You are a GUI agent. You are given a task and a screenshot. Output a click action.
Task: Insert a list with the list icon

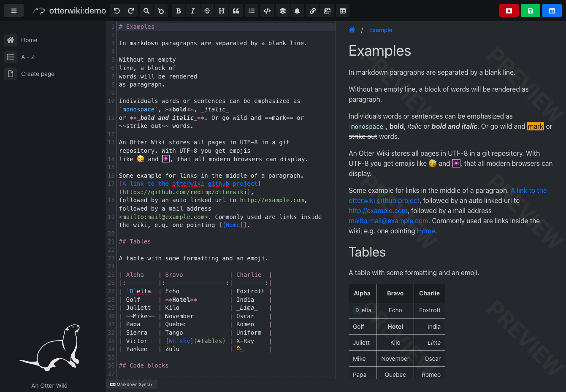tap(252, 11)
